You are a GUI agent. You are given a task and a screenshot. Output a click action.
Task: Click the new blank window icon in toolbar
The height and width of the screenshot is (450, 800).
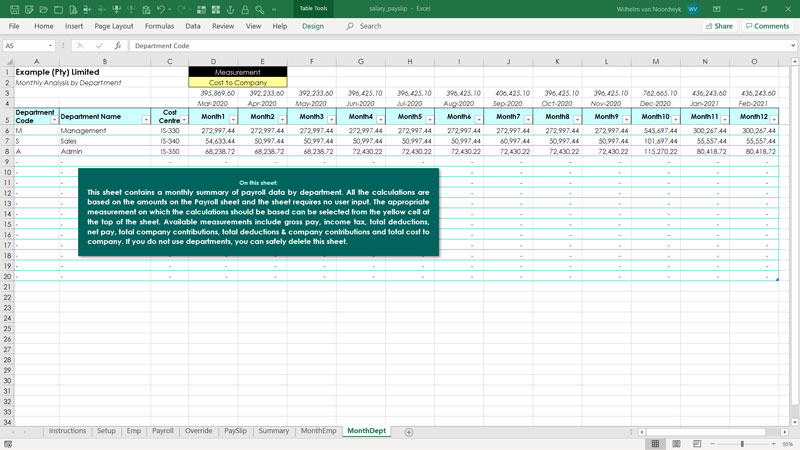(x=58, y=10)
